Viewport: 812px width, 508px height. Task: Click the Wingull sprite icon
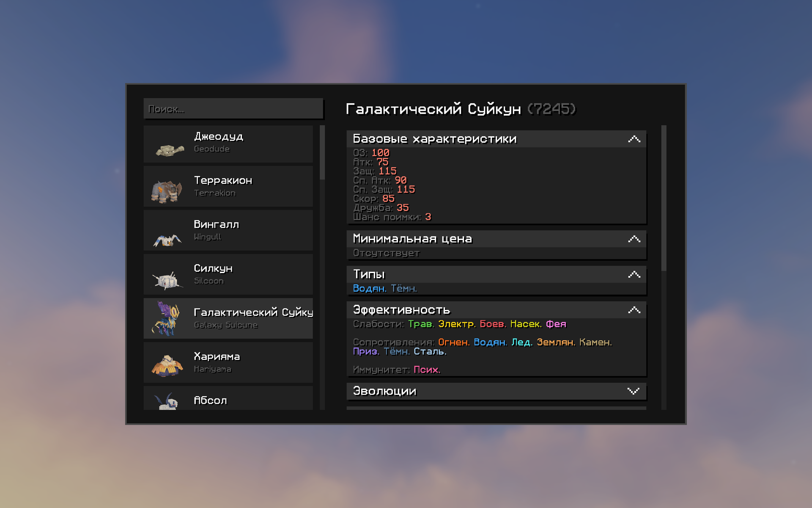[167, 240]
